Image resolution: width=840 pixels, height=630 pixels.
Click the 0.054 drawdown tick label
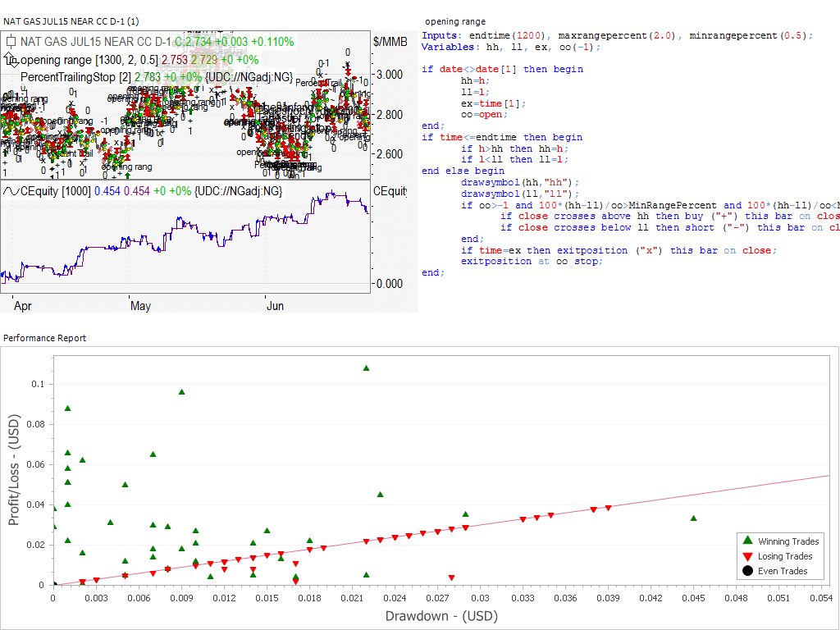[x=821, y=598]
